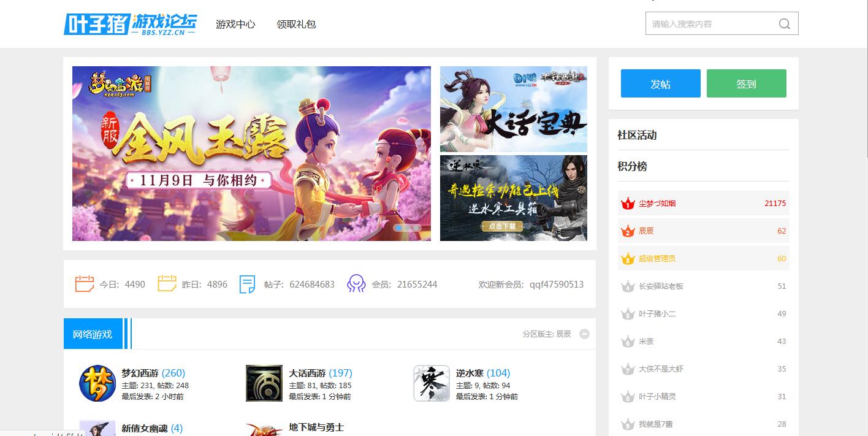Open the 新倩女幽魂 game icon
This screenshot has height=436, width=868.
tap(97, 428)
